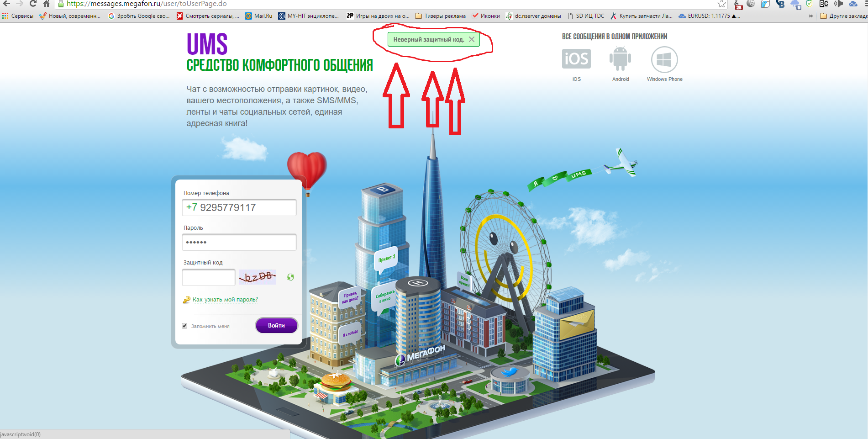Click the Пароль password field
Viewport: 868px width, 439px height.
click(x=239, y=242)
